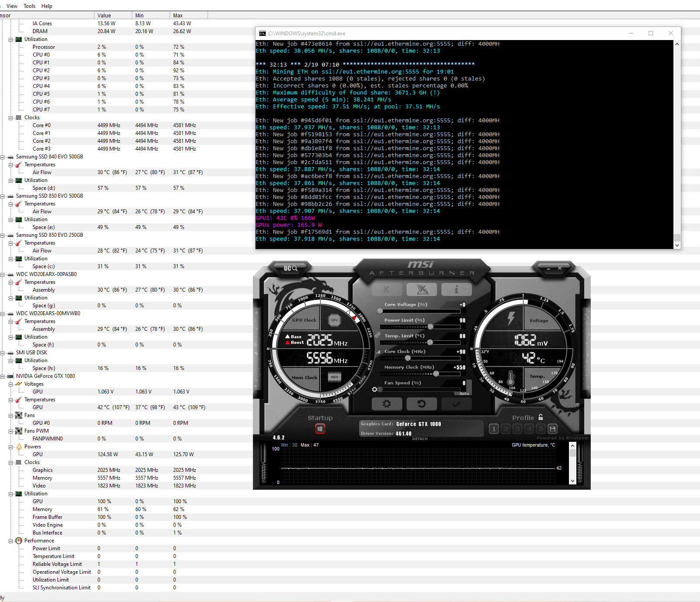Screen dimensions: 700x602
Task: Click the cmd.exe title bar icon
Action: pyautogui.click(x=262, y=34)
